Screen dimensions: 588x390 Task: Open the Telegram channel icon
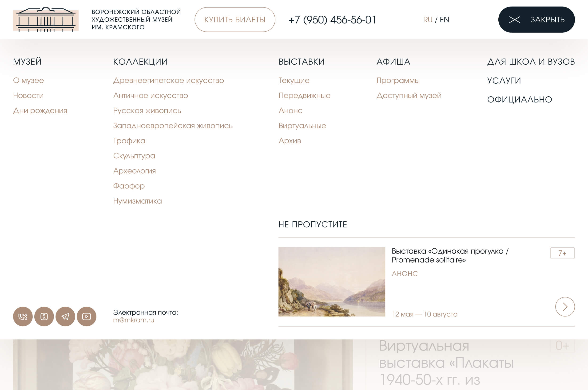coord(65,316)
